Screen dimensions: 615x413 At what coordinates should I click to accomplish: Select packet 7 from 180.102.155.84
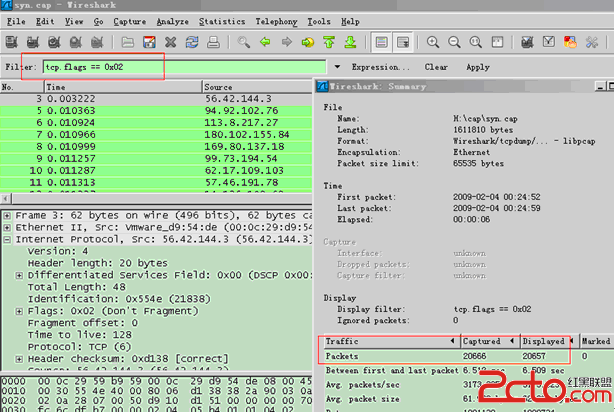156,135
